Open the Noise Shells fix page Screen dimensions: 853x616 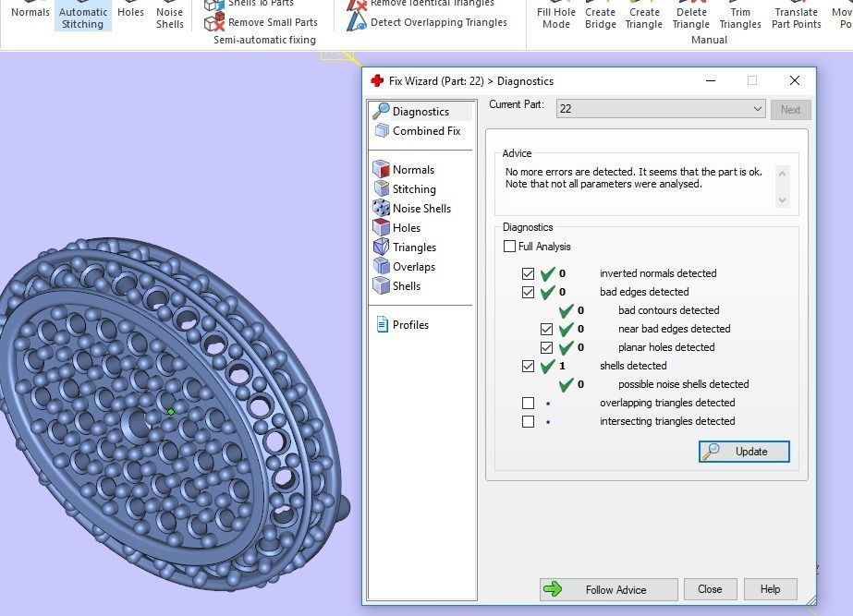tap(412, 209)
